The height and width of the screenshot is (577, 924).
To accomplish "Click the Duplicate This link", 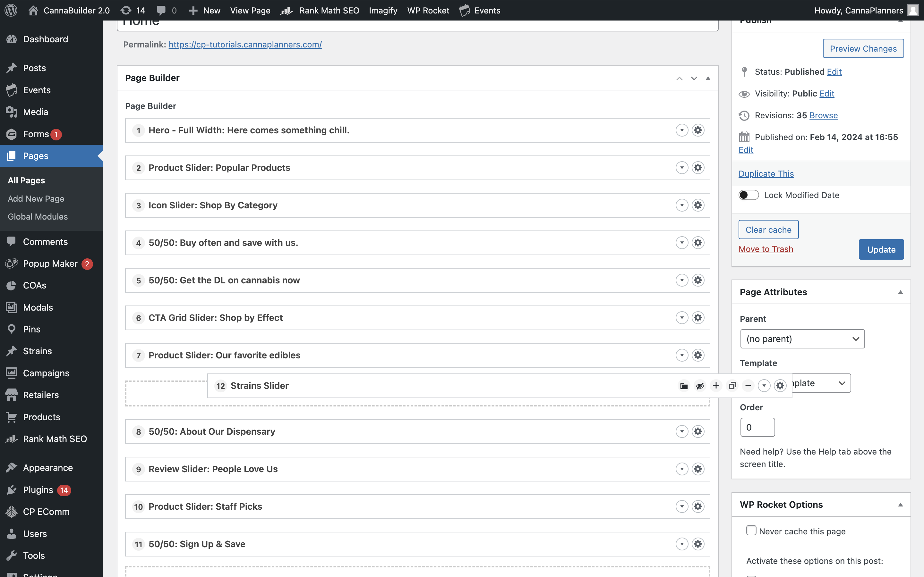I will pos(766,174).
